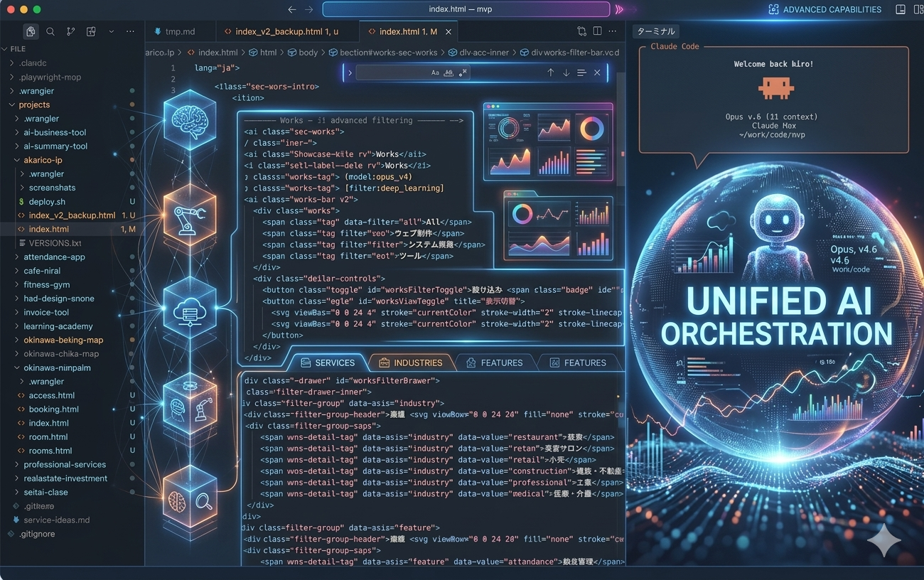Viewport: 924px width, 580px height.
Task: Click the compare changes icon in editor toolbar
Action: click(581, 31)
